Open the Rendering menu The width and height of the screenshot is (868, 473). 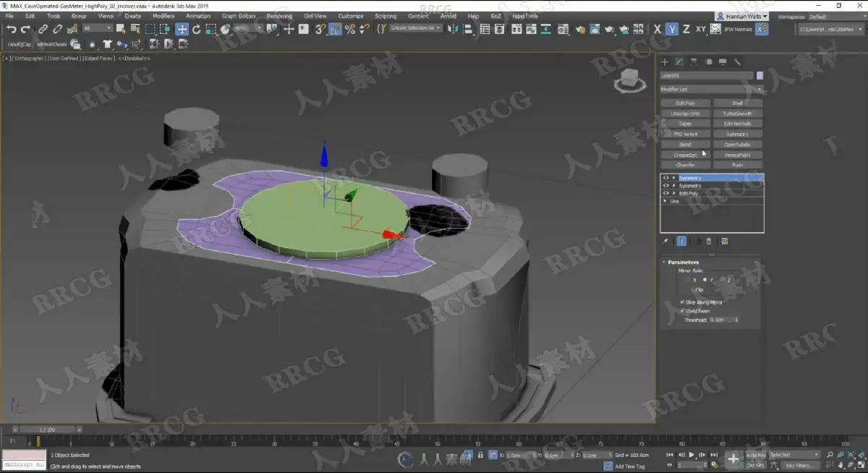click(279, 16)
